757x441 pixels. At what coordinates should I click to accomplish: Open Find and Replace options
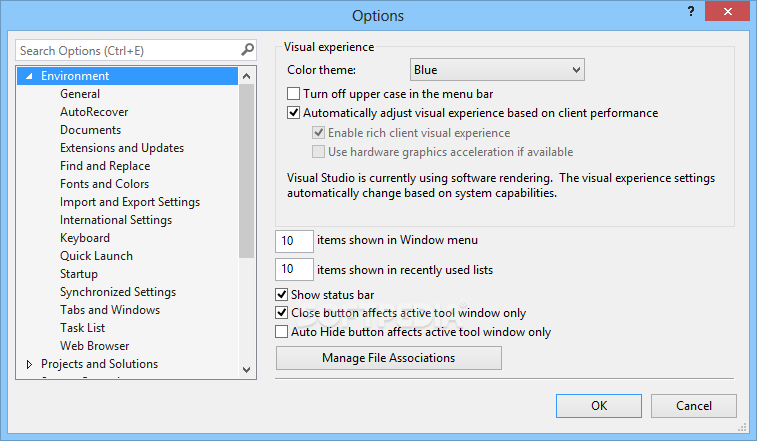click(105, 166)
